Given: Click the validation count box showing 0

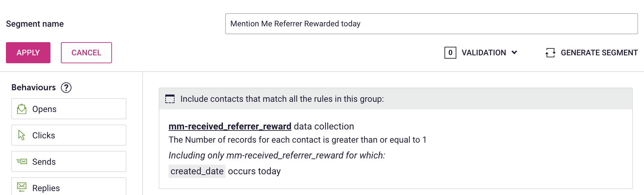Looking at the screenshot, I should coord(450,53).
